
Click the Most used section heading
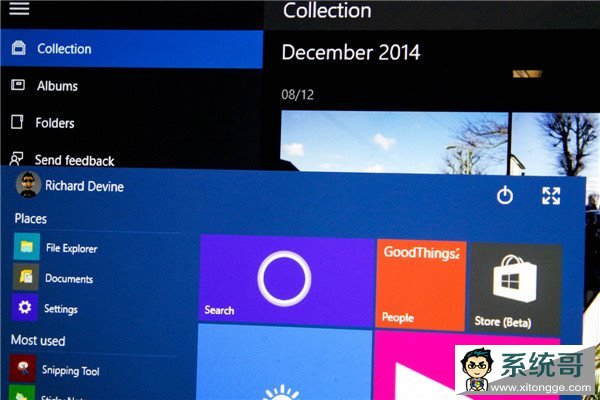pyautogui.click(x=38, y=340)
